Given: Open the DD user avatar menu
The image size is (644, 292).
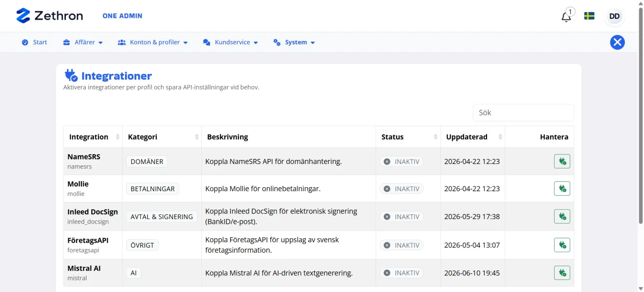Looking at the screenshot, I should tap(614, 16).
